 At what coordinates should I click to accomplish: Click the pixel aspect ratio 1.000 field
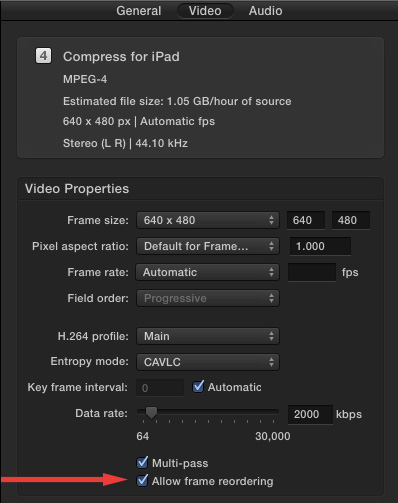[320, 246]
